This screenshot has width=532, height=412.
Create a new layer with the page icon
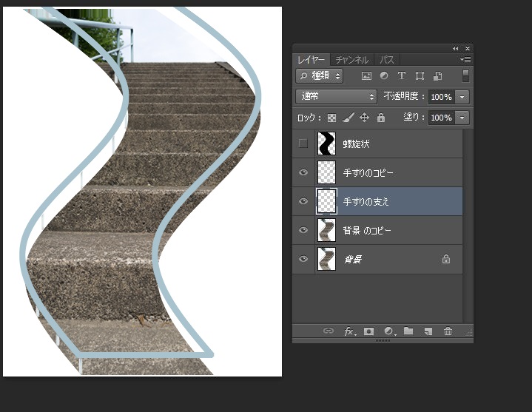coord(428,331)
